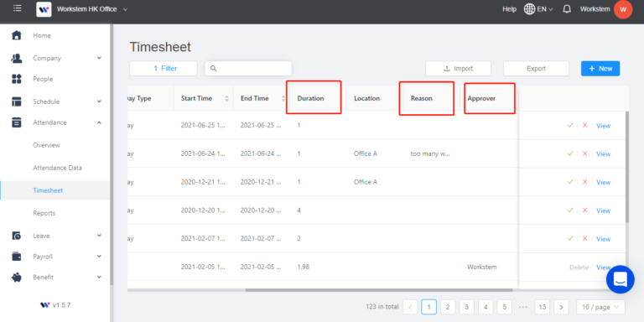Open the EN language selector
This screenshot has height=322, width=644.
545,9
